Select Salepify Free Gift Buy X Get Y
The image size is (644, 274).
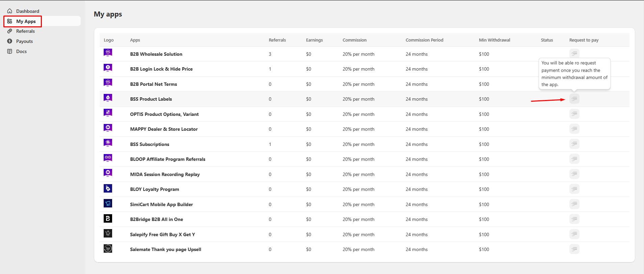[x=162, y=234]
